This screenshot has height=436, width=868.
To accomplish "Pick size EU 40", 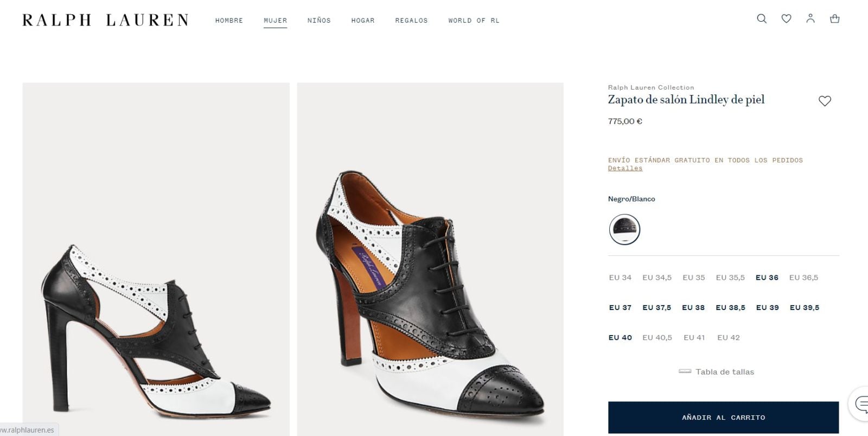I will click(620, 337).
